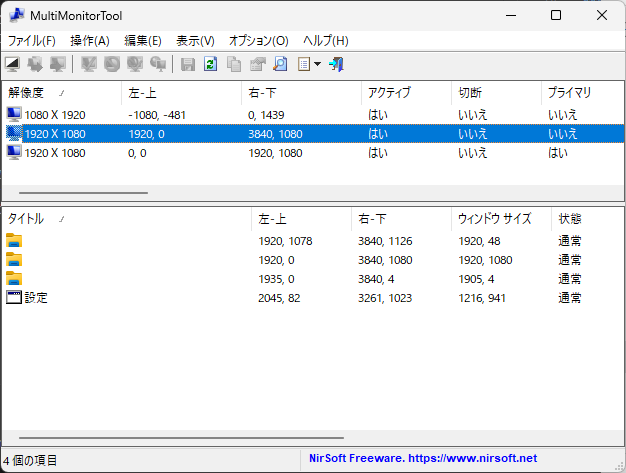Open the オプション(O) menu
The width and height of the screenshot is (626, 473).
click(x=259, y=41)
